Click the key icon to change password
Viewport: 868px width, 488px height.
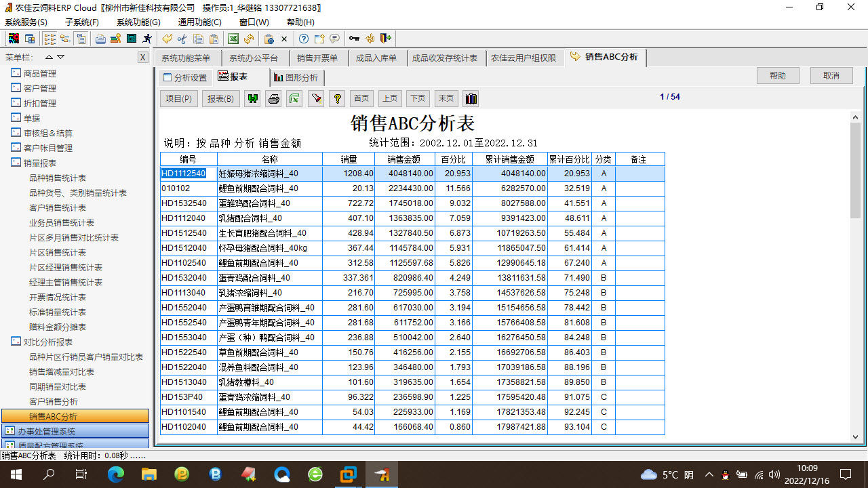[x=354, y=39]
